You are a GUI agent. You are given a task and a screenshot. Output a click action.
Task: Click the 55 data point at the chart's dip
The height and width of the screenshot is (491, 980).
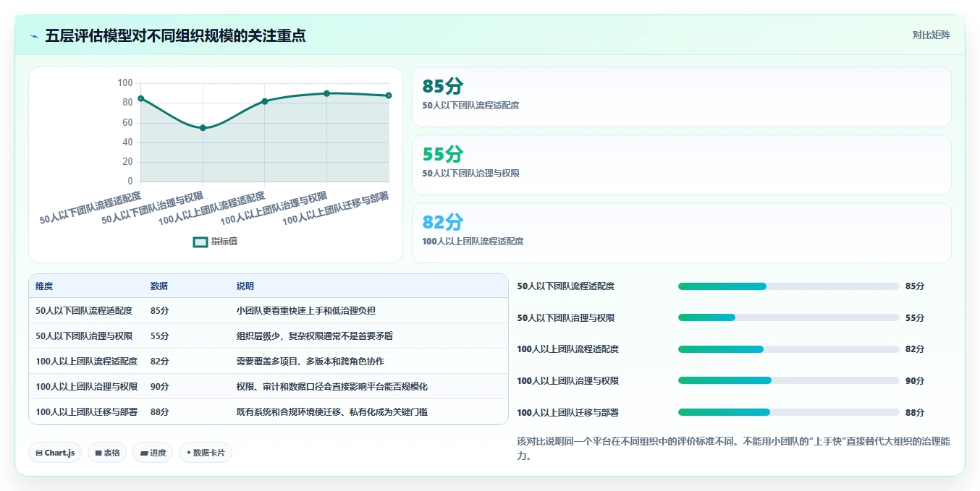pyautogui.click(x=203, y=128)
